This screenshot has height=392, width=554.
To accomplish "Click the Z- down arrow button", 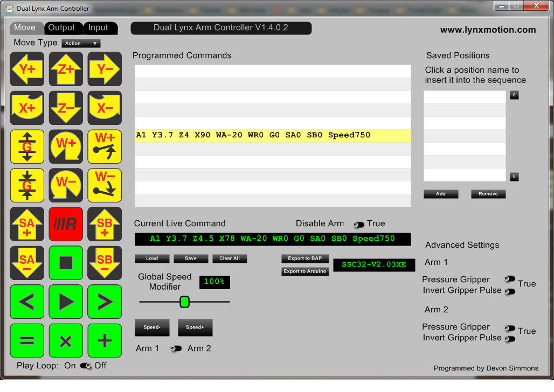I will point(66,108).
